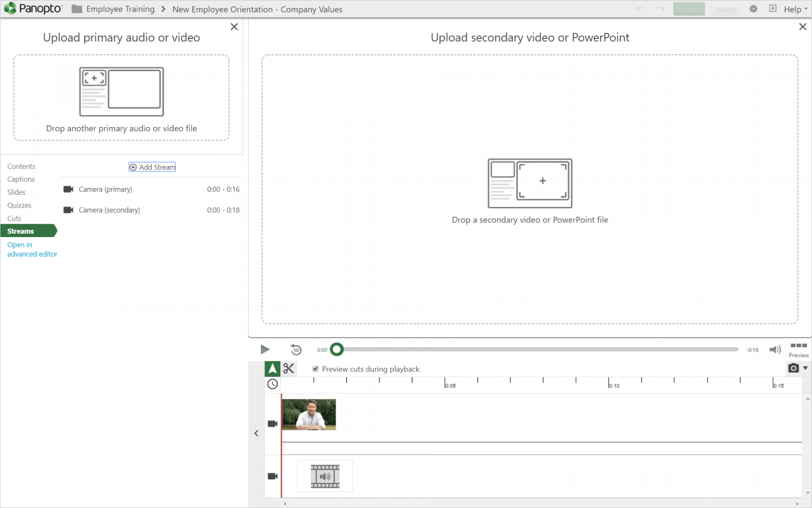Switch to the Captions section
The height and width of the screenshot is (508, 812).
click(21, 179)
